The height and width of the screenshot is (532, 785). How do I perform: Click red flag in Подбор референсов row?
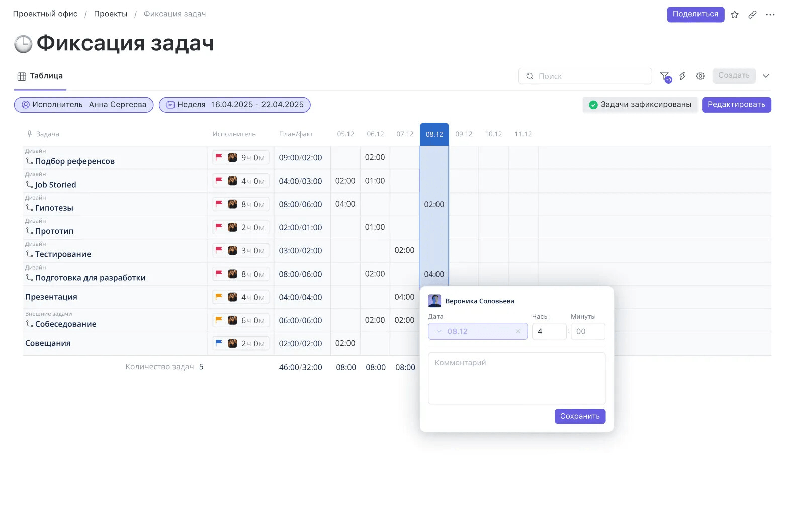219,157
